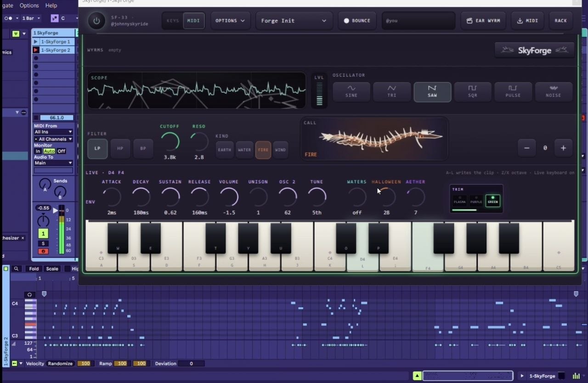Open the Options menu
Image resolution: width=588 pixels, height=383 pixels.
coord(29,6)
